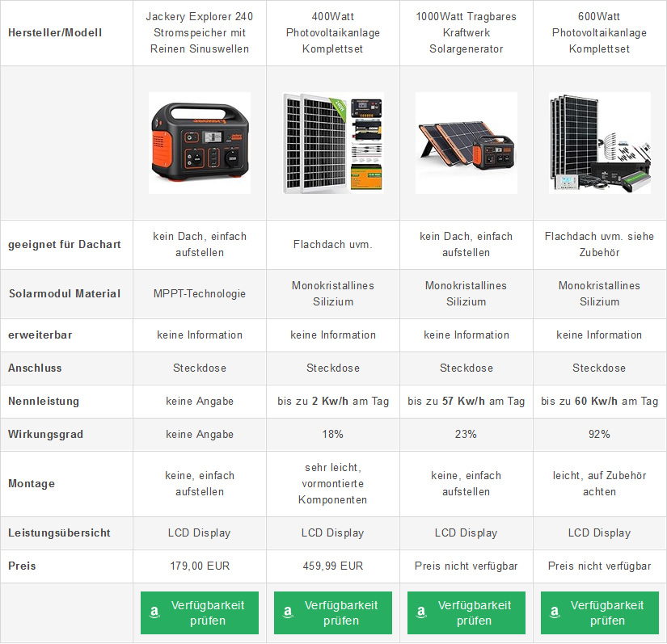Click the 600Watt Photovoltaikanlage product image
Image resolution: width=667 pixels, height=644 pixels.
599,143
